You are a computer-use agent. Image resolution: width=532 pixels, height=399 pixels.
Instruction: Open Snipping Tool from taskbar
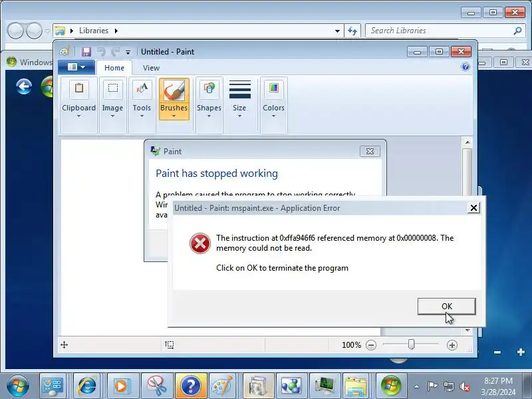(156, 386)
